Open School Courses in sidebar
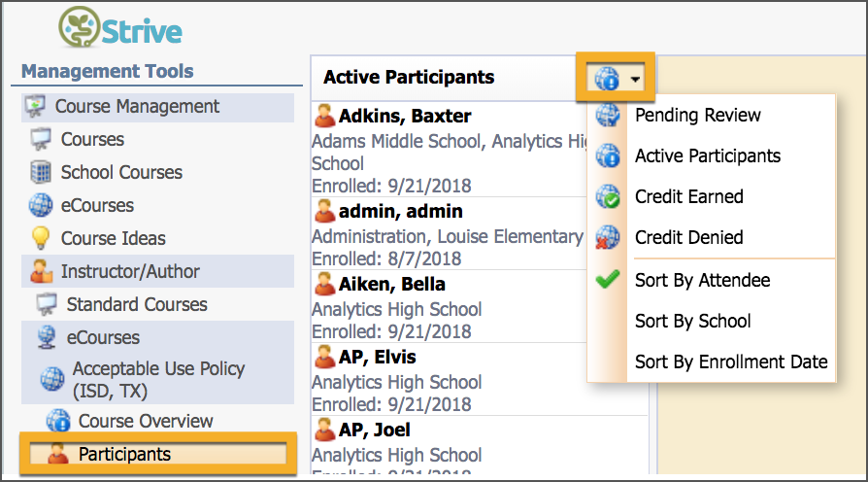This screenshot has width=868, height=482. (121, 172)
